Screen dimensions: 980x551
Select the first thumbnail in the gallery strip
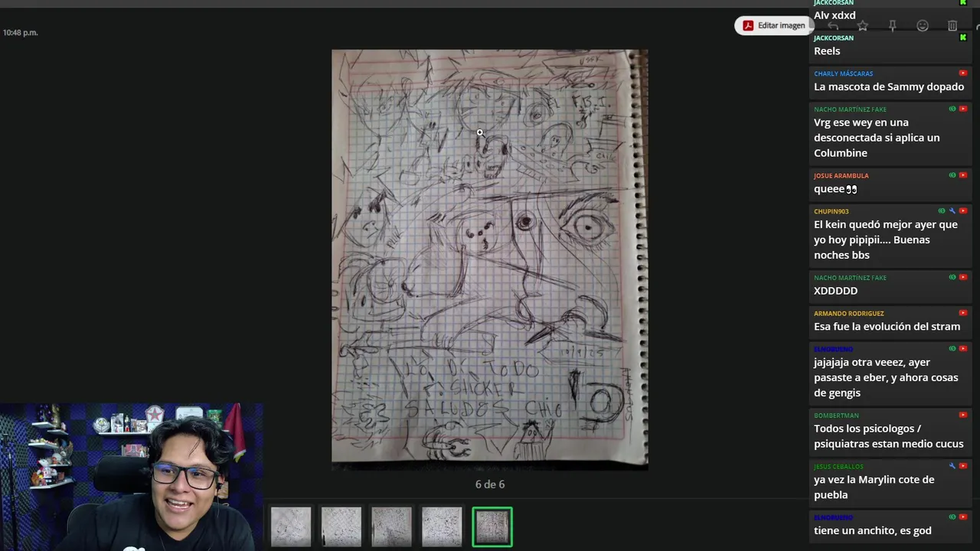click(x=291, y=527)
